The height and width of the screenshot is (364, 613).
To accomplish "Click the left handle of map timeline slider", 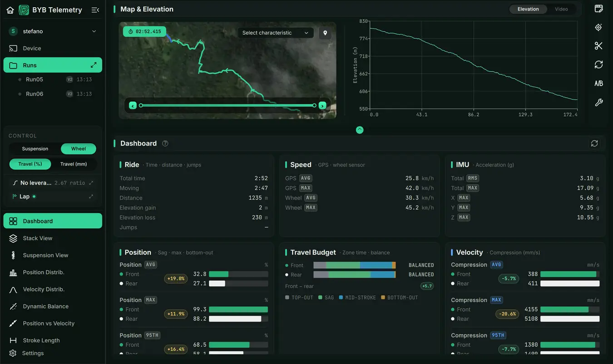I will 141,105.
